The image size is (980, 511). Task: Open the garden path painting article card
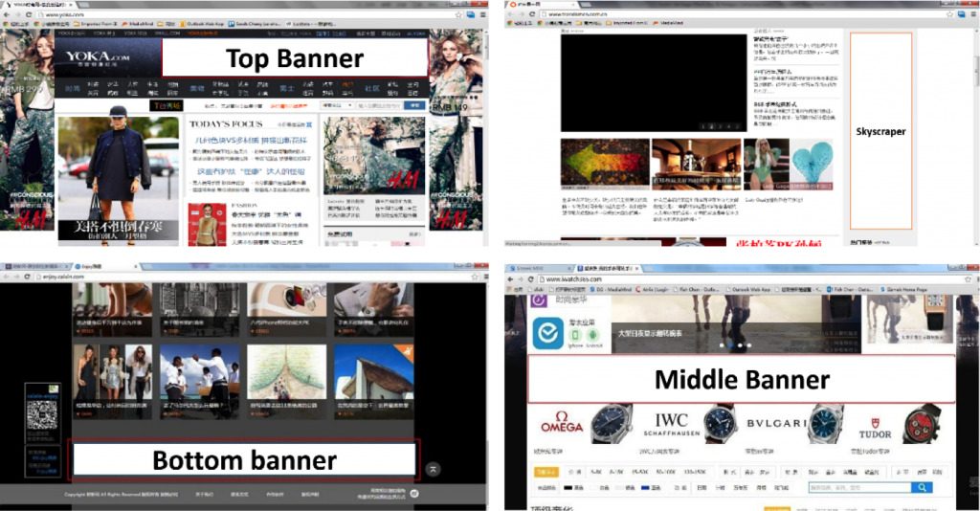tap(287, 381)
